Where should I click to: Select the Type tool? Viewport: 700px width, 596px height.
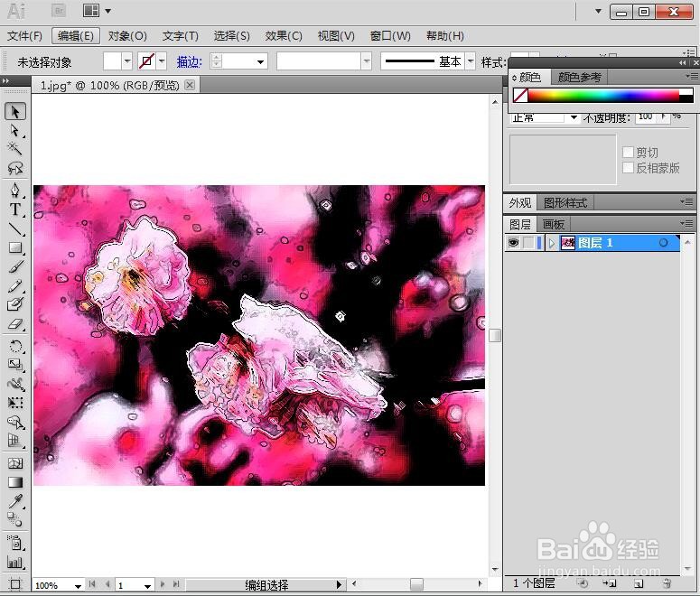coord(15,209)
